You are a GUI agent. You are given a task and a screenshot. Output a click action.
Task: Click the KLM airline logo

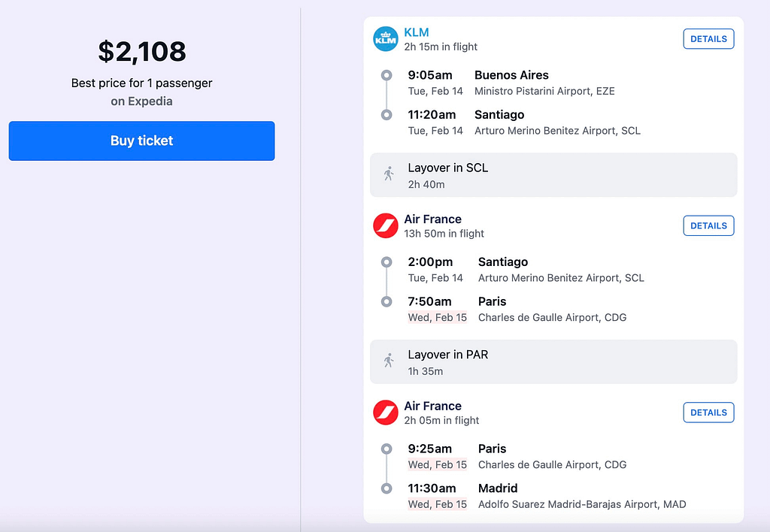[386, 39]
